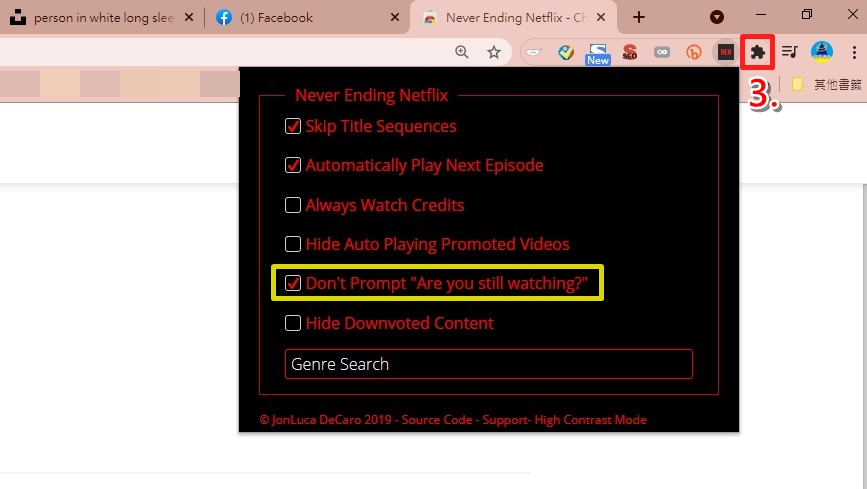Image resolution: width=867 pixels, height=489 pixels.
Task: Close the person in white long sleeve tab
Action: (x=189, y=18)
